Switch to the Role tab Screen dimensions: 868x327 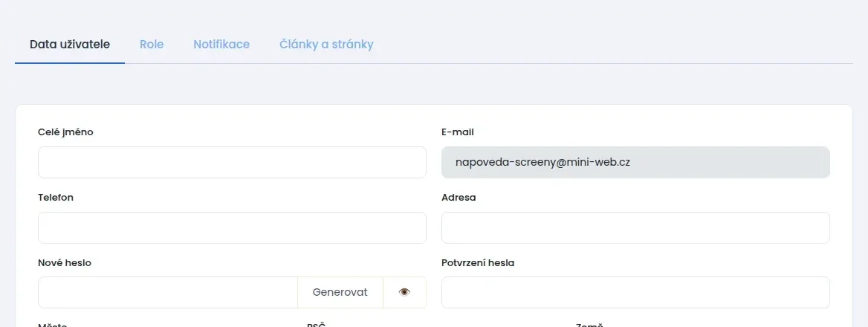152,45
